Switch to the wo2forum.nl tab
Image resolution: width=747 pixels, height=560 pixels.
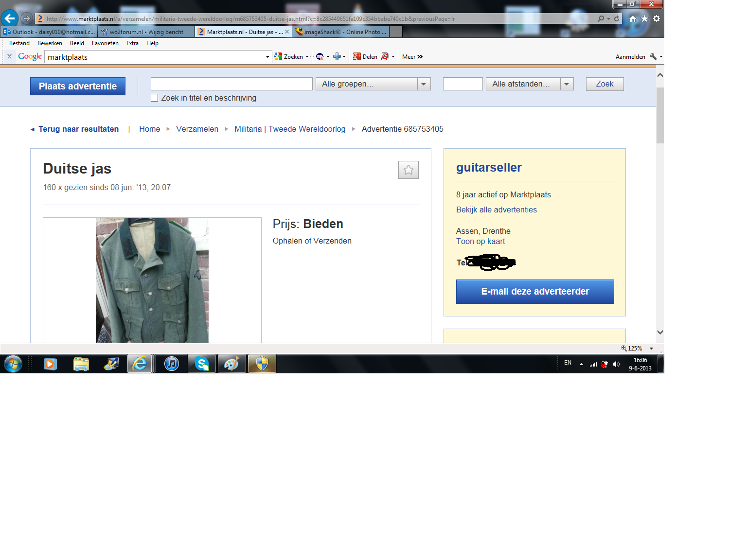(146, 32)
